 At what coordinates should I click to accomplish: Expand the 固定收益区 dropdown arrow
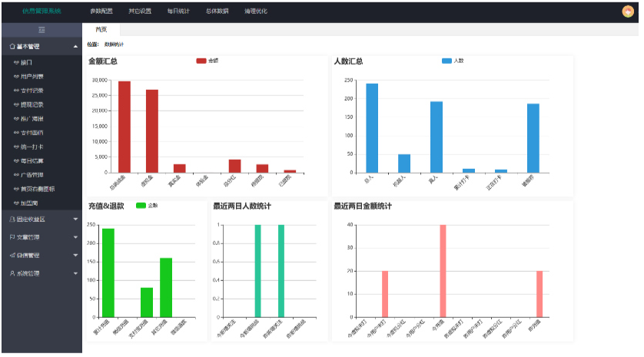[75, 219]
